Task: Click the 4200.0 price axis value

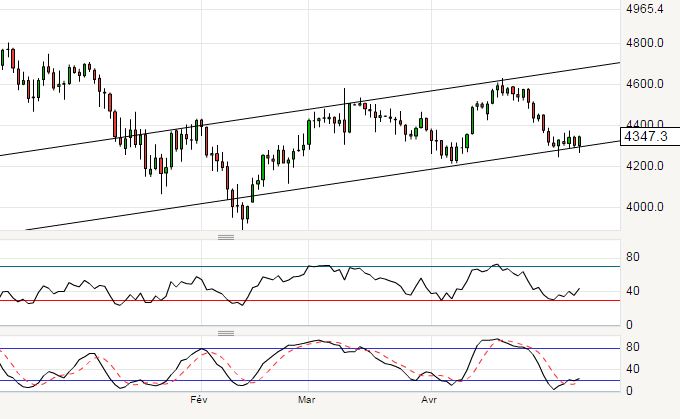Action: click(x=645, y=166)
